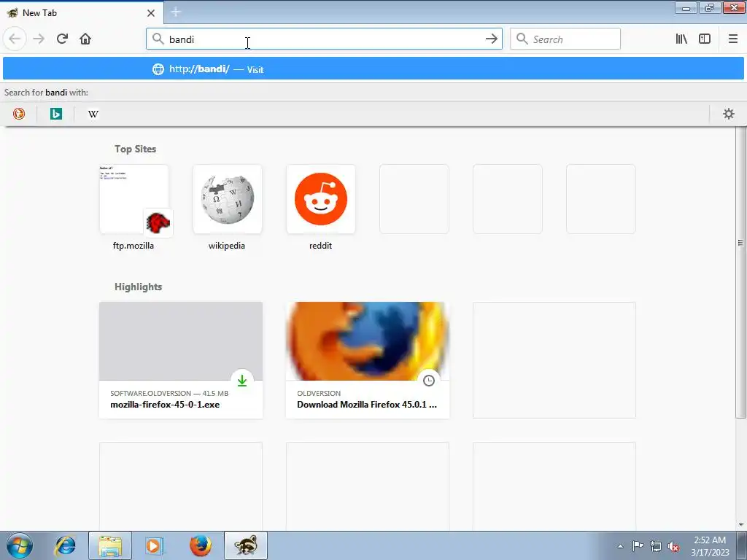Click the scrollbar down arrow
747x560 pixels.
tap(741, 525)
